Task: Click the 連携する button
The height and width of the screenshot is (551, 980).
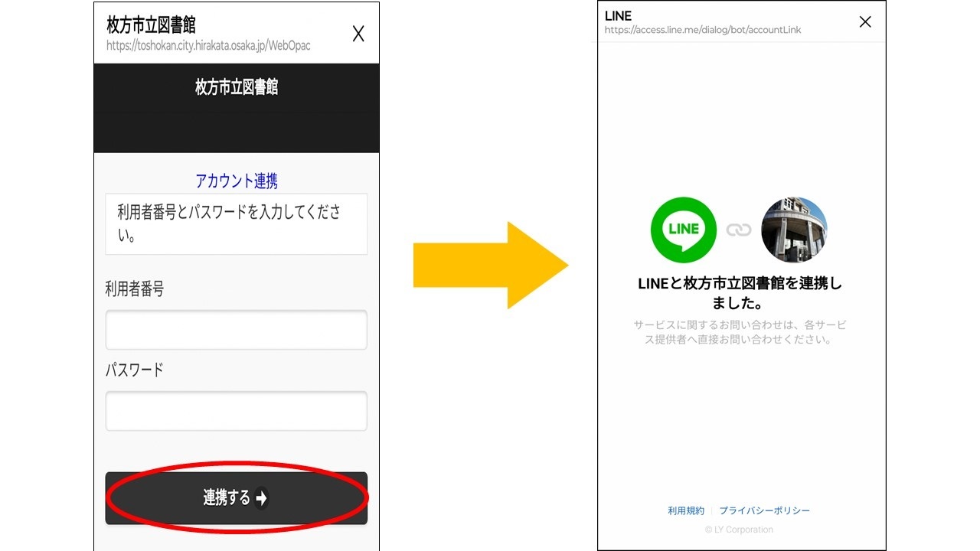Action: coord(236,498)
